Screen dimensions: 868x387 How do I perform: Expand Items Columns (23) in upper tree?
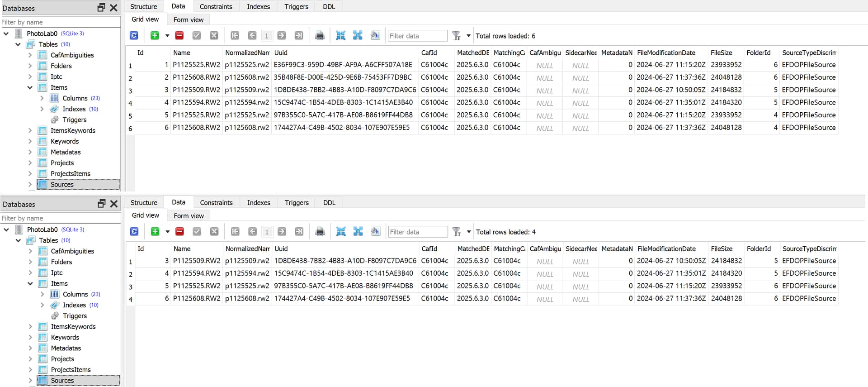[x=42, y=98]
